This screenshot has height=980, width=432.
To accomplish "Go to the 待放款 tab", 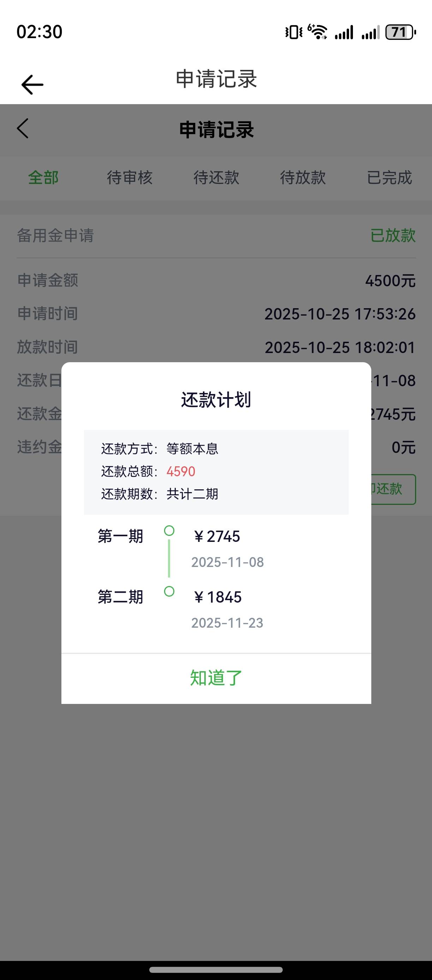I will point(303,178).
